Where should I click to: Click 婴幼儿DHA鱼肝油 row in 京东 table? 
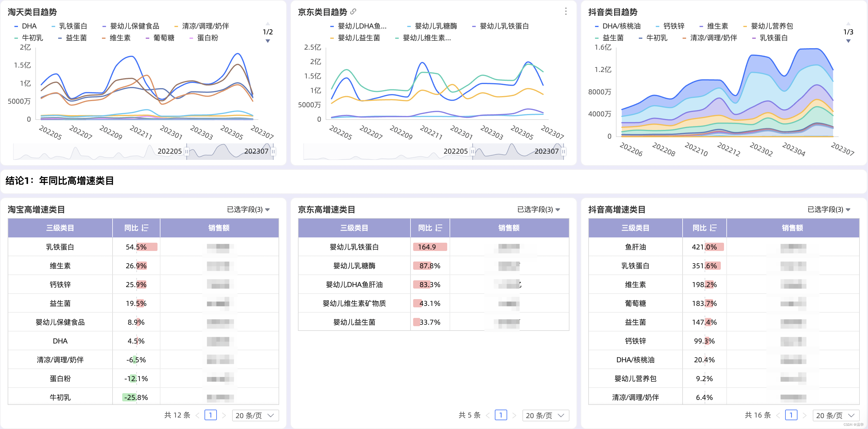(434, 284)
